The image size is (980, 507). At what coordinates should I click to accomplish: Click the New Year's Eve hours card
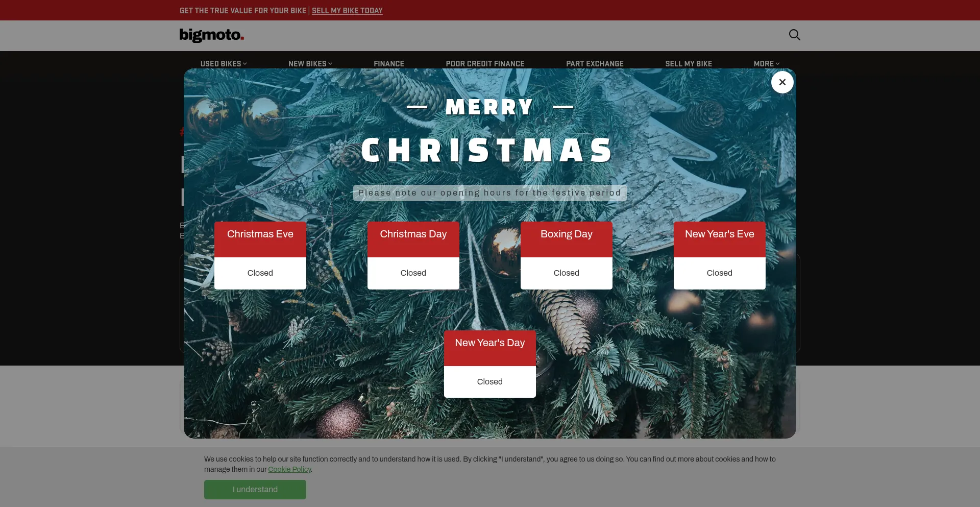tap(720, 255)
